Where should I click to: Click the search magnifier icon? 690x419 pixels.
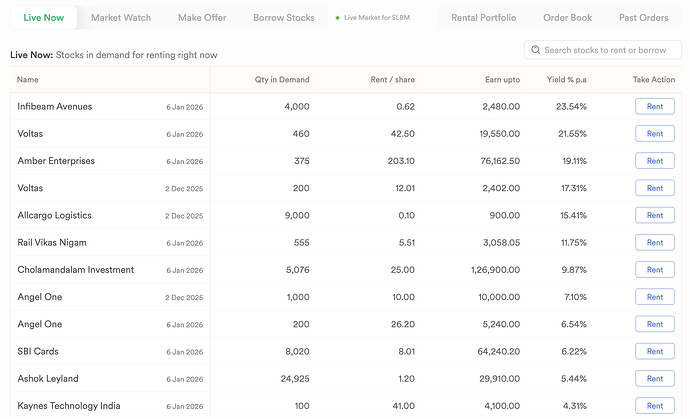pyautogui.click(x=537, y=50)
